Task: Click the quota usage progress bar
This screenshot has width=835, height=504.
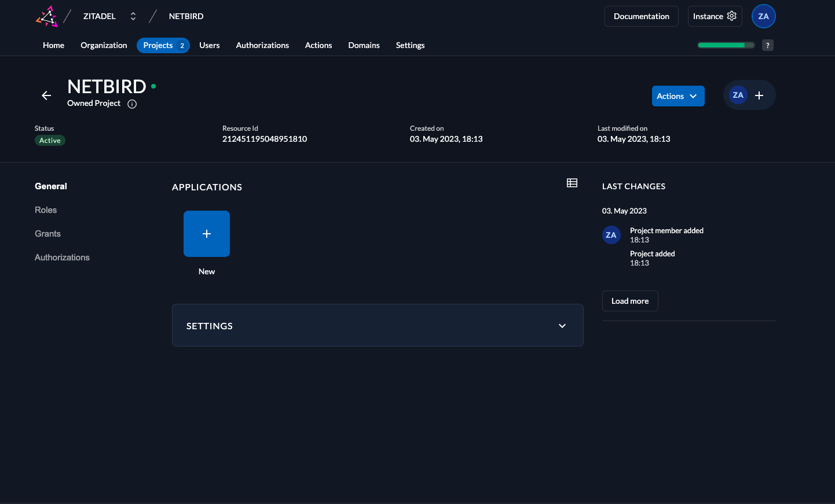Action: 726,44
